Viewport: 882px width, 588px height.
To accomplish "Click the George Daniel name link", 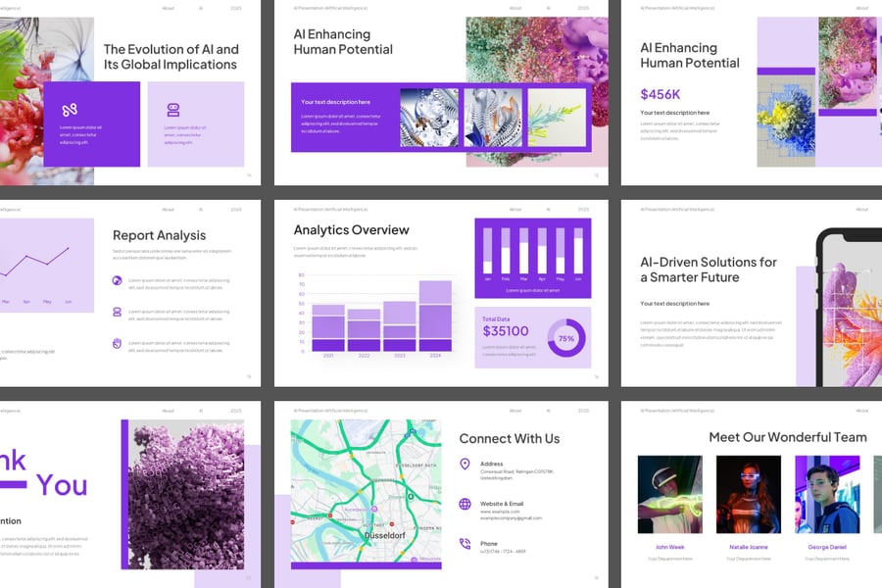I will tap(826, 547).
